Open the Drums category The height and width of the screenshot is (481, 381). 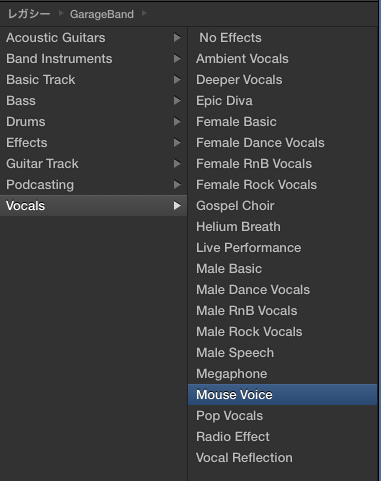pyautogui.click(x=93, y=122)
